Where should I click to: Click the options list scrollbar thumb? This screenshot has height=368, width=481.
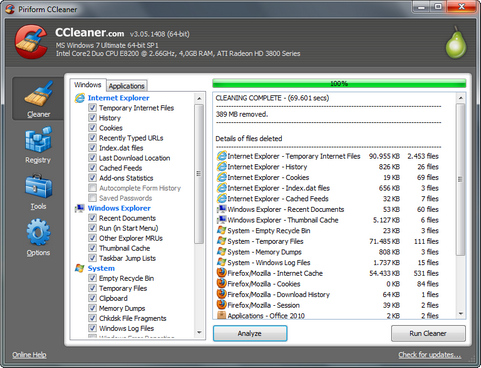(x=199, y=174)
